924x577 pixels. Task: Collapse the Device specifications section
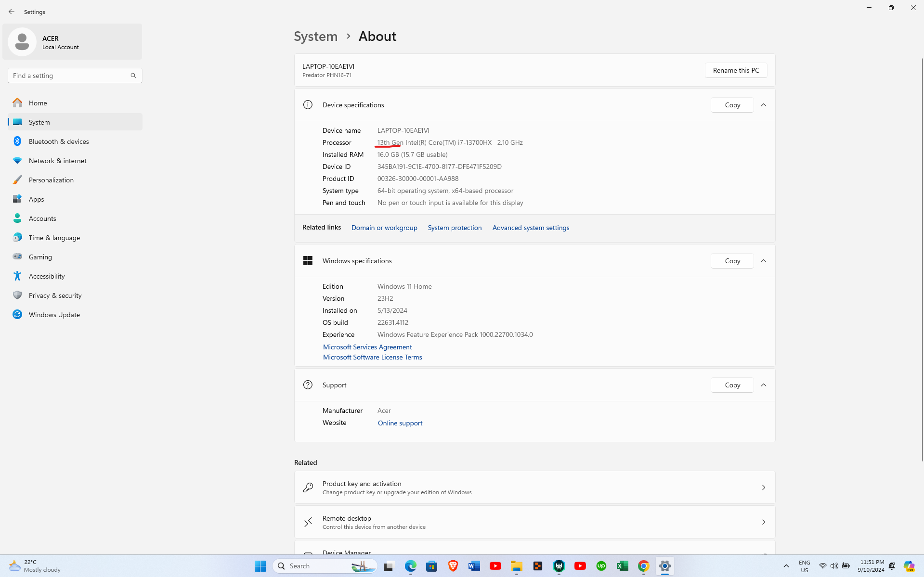[764, 105]
